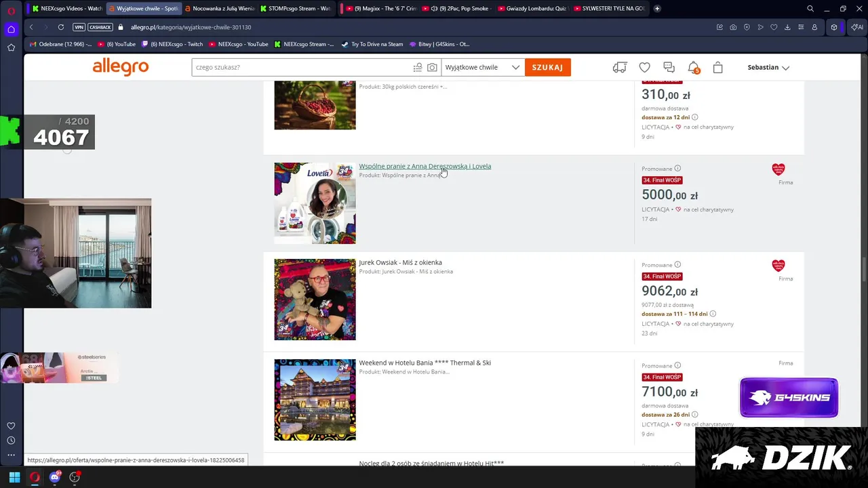Click the Allegro logo
Screen dimensions: 868x488
pos(120,66)
